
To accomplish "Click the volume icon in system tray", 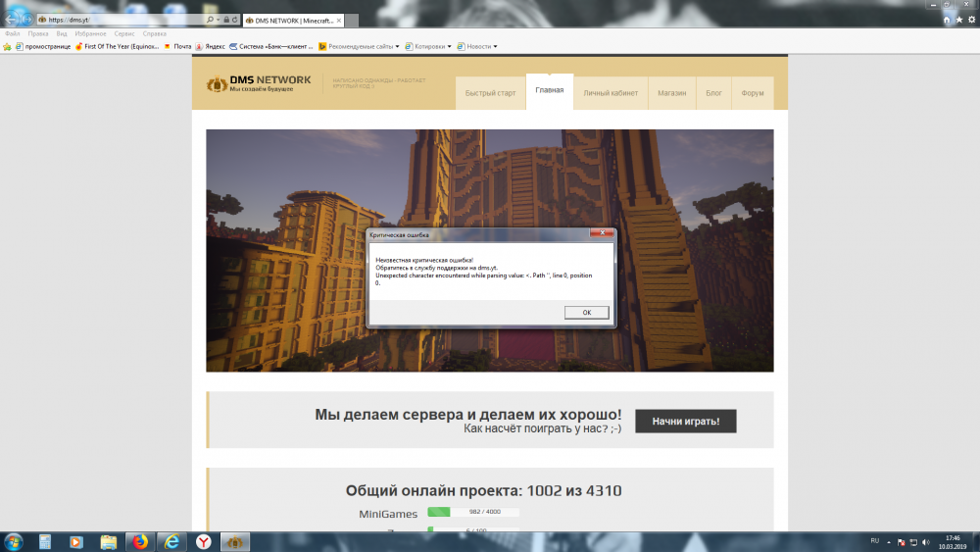I will coord(924,541).
